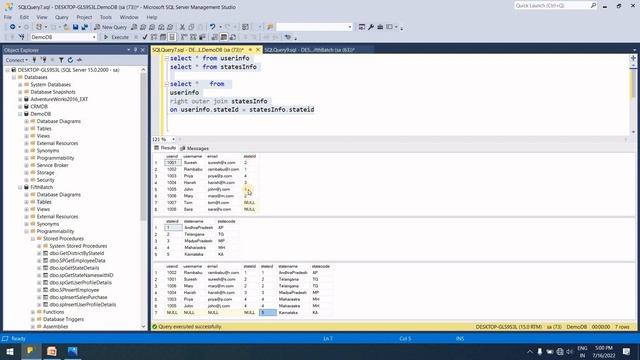Click Include Actual Execution Plan icon
The height and width of the screenshot is (360, 640).
(184, 37)
